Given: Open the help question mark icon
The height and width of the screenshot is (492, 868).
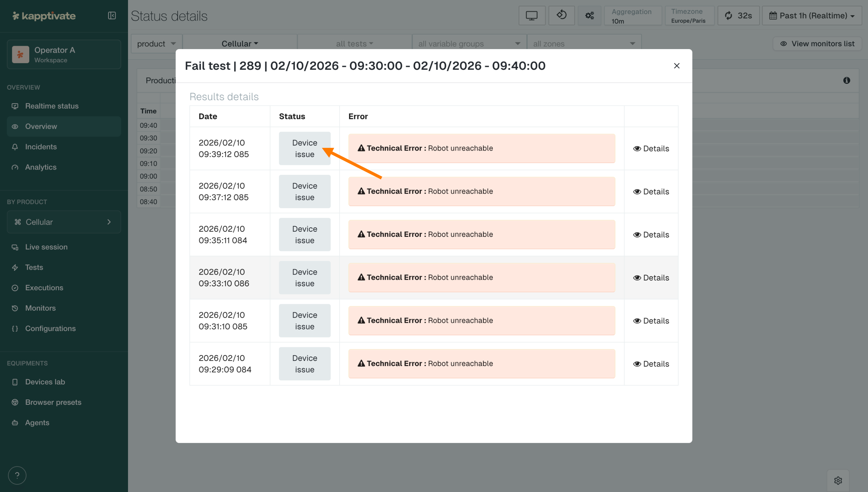Looking at the screenshot, I should click(x=17, y=476).
